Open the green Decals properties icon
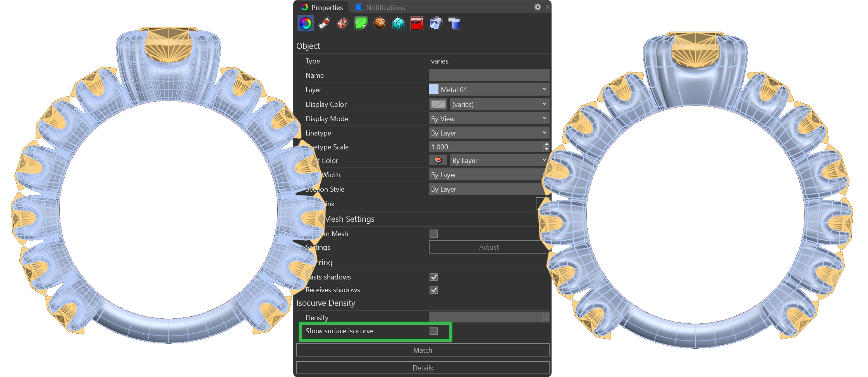 point(361,24)
